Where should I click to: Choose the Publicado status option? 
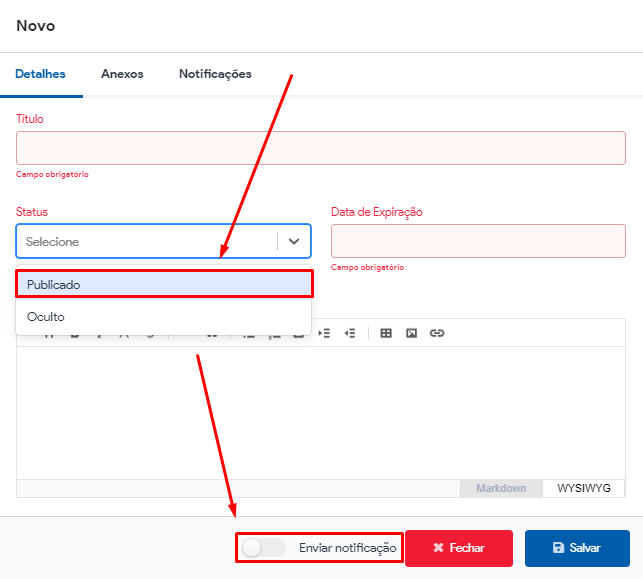(x=164, y=284)
